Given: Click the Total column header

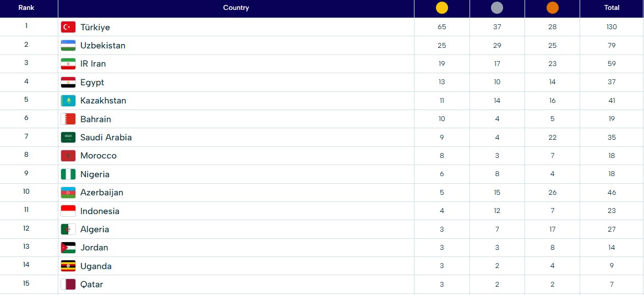Looking at the screenshot, I should click(x=612, y=8).
